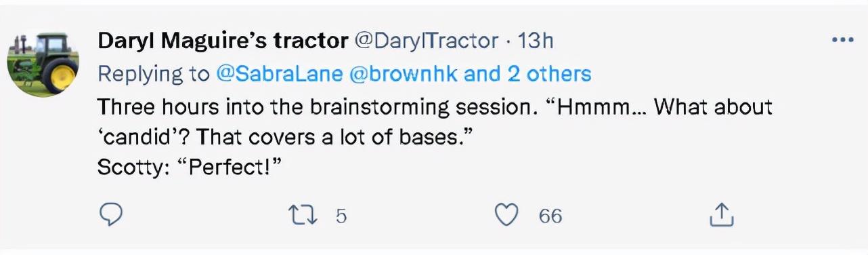Viewport: 868px width, 255px height.
Task: Click the 'Three hours into the brainstorming' line
Action: click(435, 107)
